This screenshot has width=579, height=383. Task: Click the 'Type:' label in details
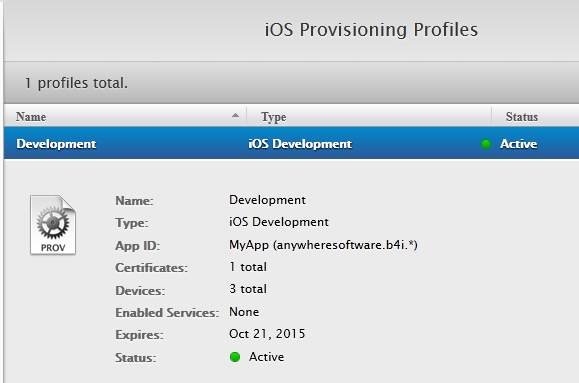tap(131, 223)
